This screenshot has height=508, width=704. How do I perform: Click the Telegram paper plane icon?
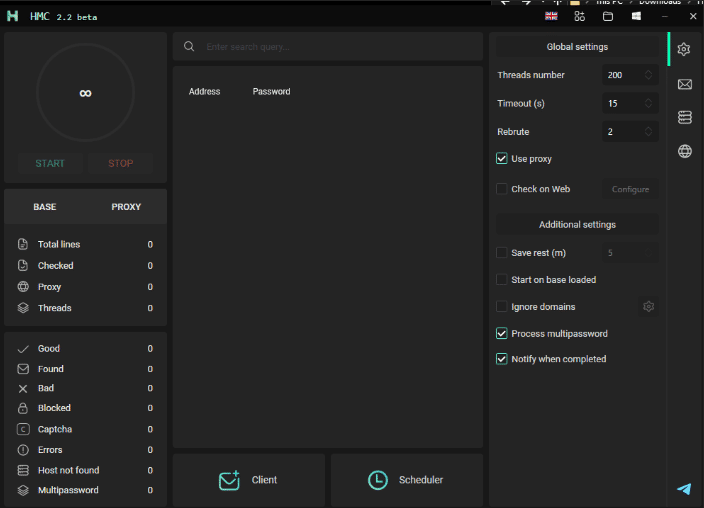(684, 489)
